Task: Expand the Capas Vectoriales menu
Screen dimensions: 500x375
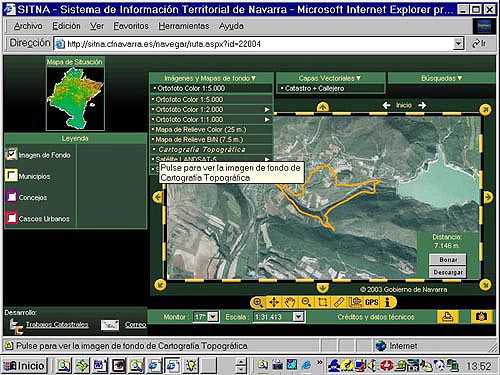Action: pos(330,78)
